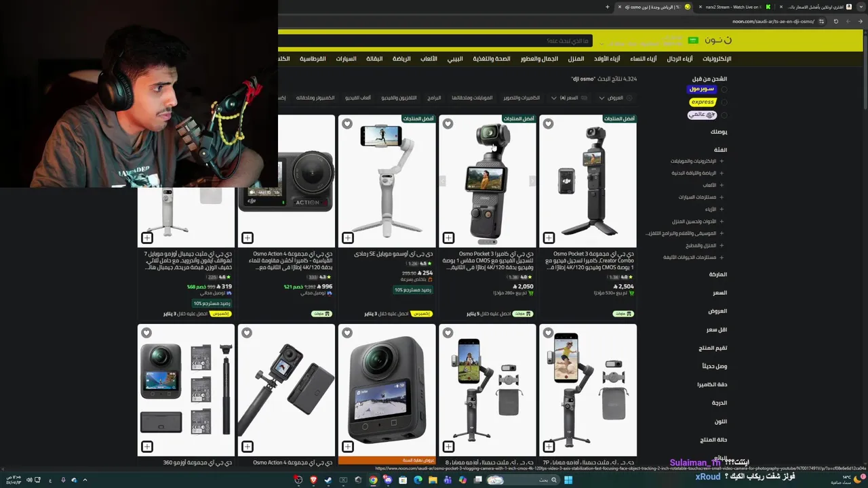
Task: Click the next-image arrow on the 2,050 Osmo Pocket 3 card
Action: (x=532, y=181)
